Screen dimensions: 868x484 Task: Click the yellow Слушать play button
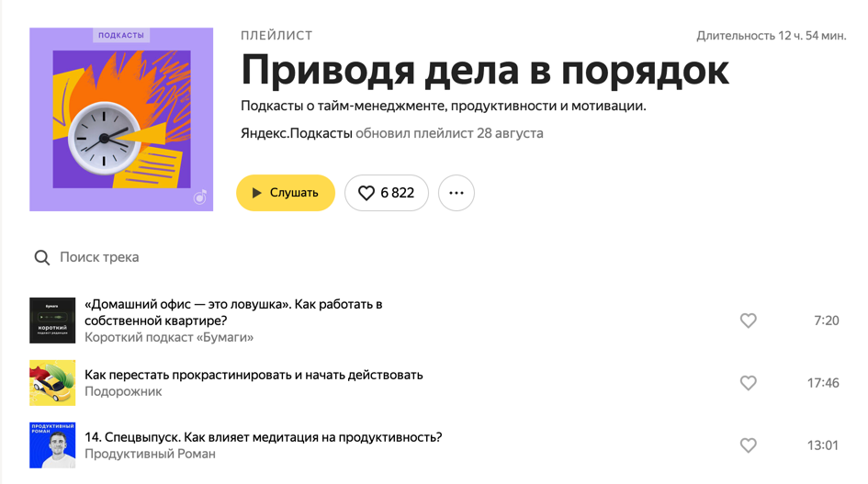click(285, 193)
